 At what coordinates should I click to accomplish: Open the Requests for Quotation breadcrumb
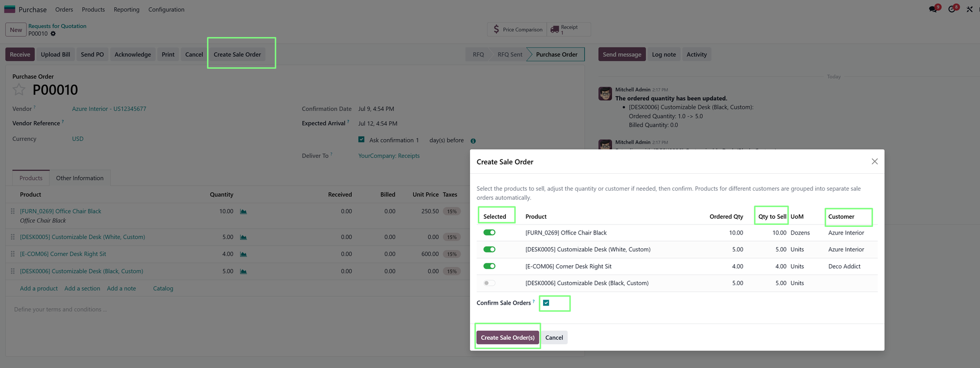click(x=57, y=26)
